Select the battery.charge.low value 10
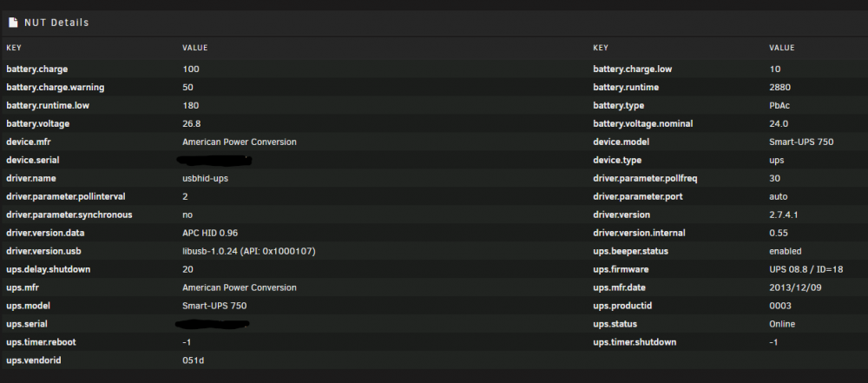Screen dimensions: 868x383 tap(774, 69)
